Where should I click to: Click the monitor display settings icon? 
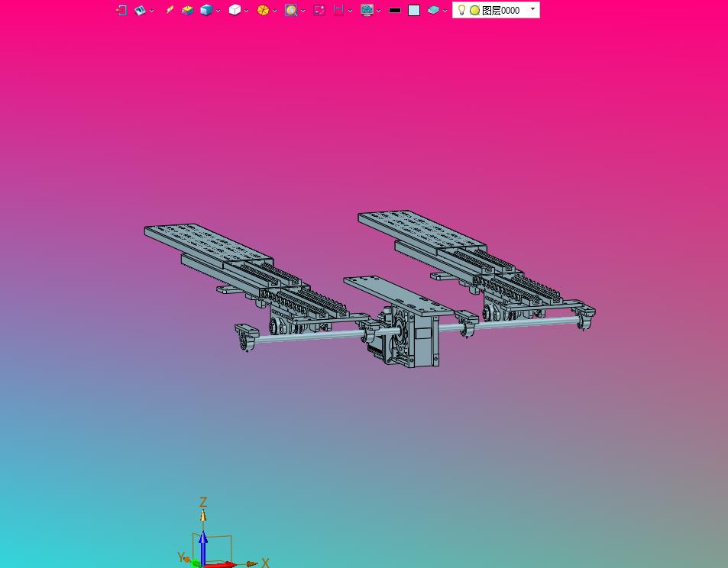point(367,10)
